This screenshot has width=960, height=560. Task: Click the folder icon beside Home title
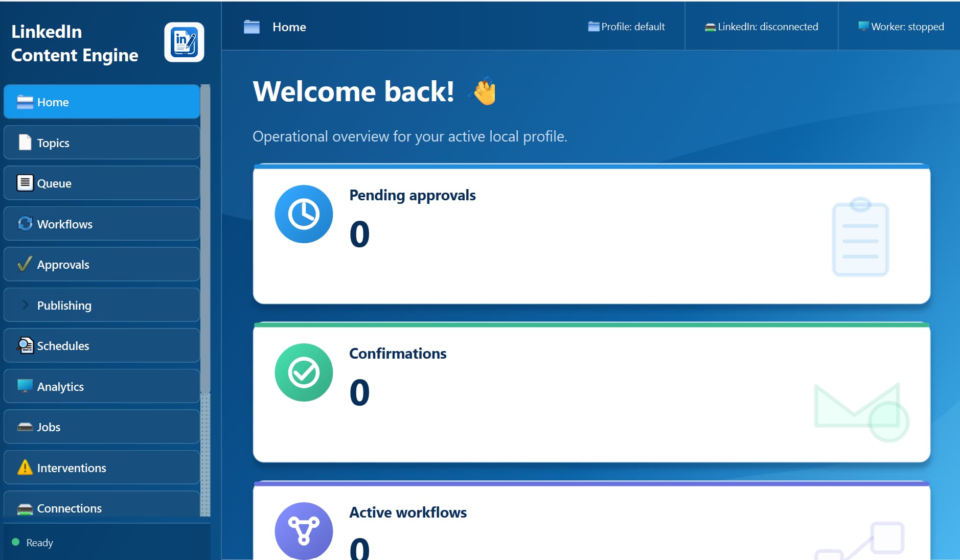click(252, 27)
